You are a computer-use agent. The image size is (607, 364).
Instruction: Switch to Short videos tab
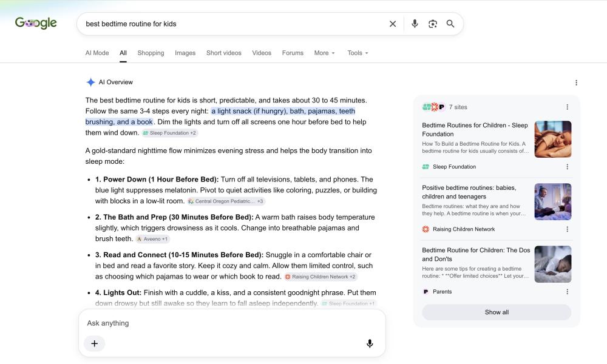(224, 53)
